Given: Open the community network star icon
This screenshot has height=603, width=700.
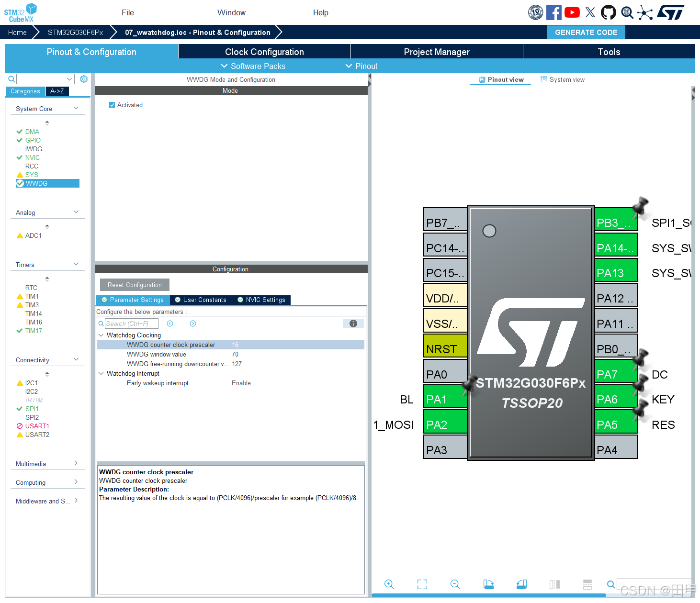Looking at the screenshot, I should tap(645, 13).
